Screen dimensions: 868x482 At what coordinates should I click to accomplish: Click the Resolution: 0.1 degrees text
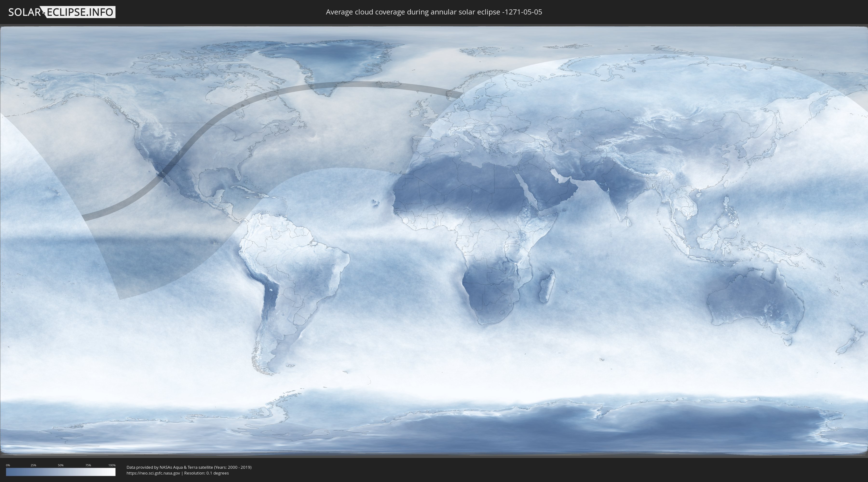206,473
